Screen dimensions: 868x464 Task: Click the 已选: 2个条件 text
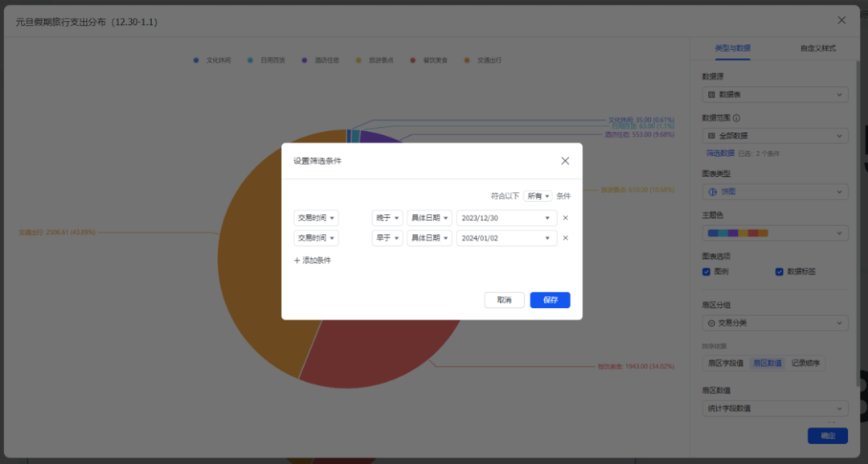[759, 154]
